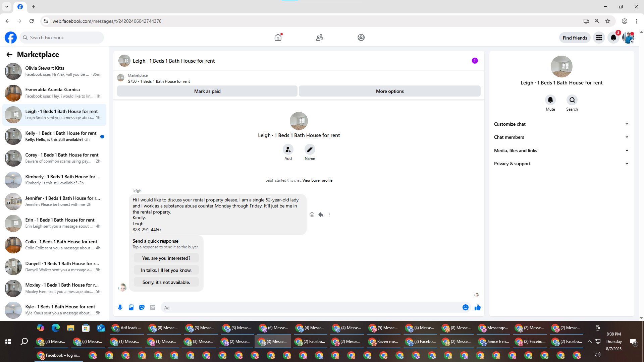Open Corey's House for rent conversation

tap(54, 158)
